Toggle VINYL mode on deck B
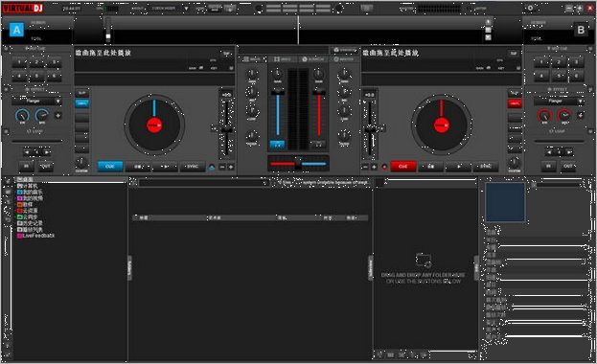Viewport: 597px width, 364px height. [x=515, y=103]
